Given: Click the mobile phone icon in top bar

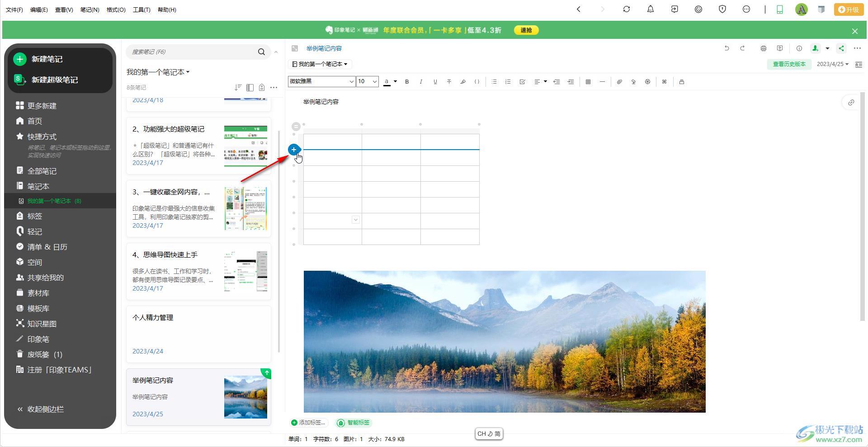Looking at the screenshot, I should (779, 9).
